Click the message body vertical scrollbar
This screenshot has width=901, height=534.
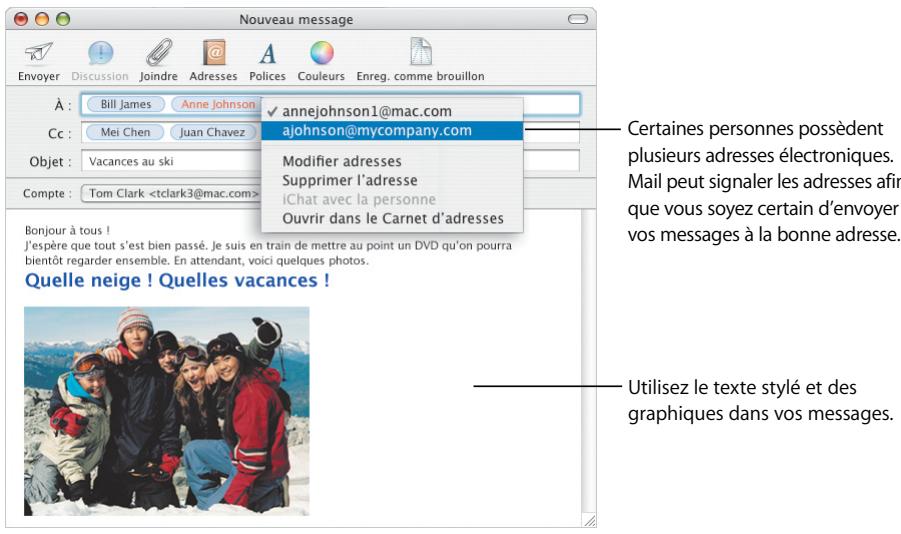589,361
